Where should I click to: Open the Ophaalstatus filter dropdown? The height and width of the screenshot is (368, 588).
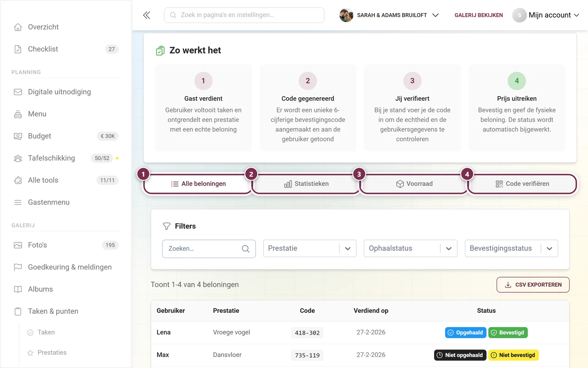click(x=410, y=248)
